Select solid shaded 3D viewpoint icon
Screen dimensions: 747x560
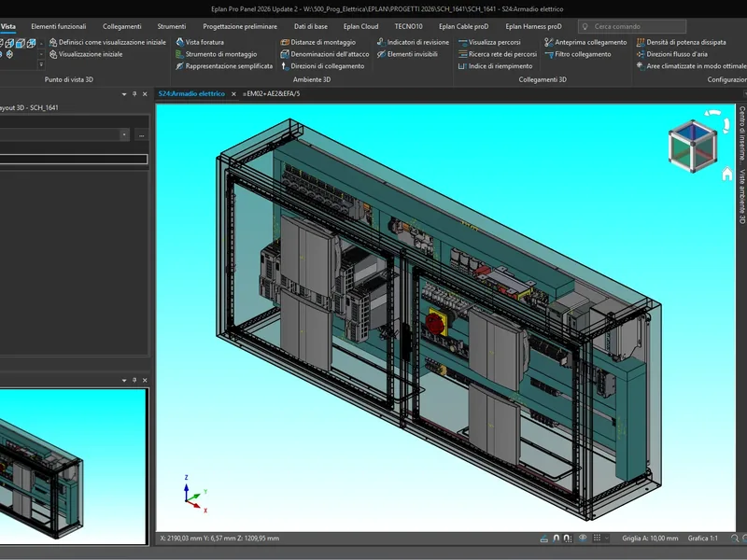pyautogui.click(x=21, y=43)
